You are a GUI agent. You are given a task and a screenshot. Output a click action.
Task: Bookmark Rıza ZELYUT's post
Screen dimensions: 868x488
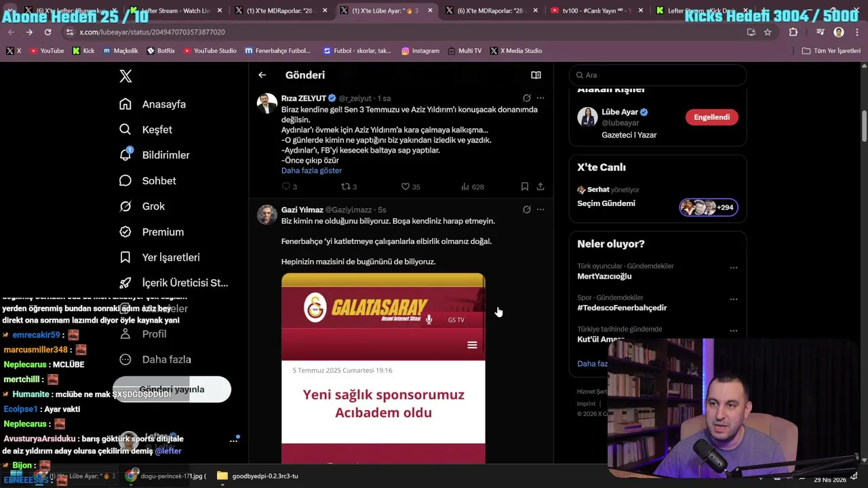524,186
